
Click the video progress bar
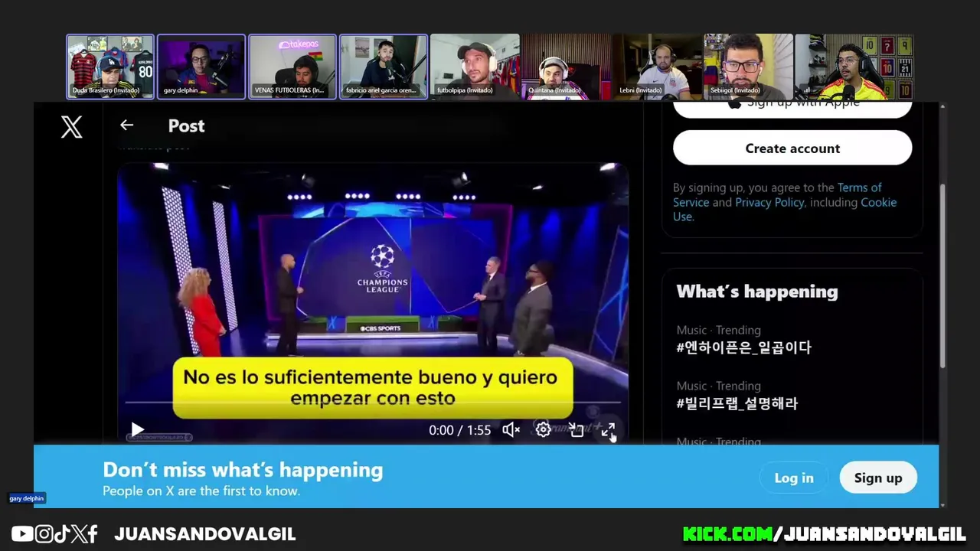pyautogui.click(x=372, y=402)
